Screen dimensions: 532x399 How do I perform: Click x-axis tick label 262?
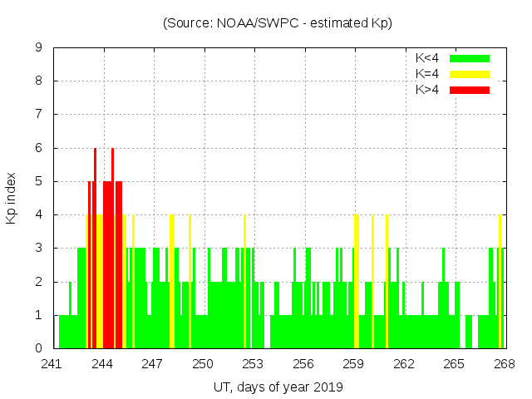(x=404, y=364)
